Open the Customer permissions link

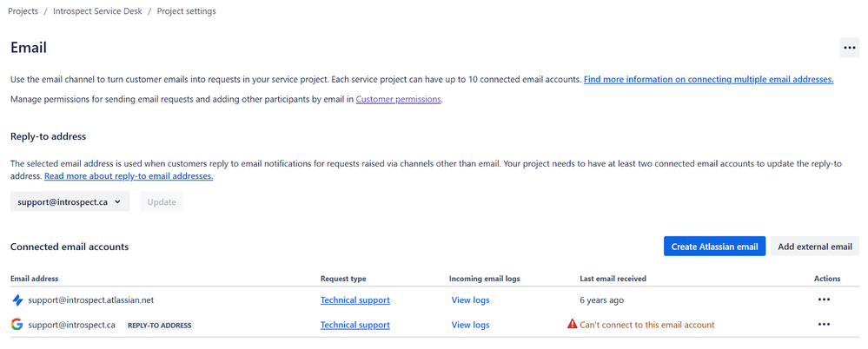(x=399, y=100)
